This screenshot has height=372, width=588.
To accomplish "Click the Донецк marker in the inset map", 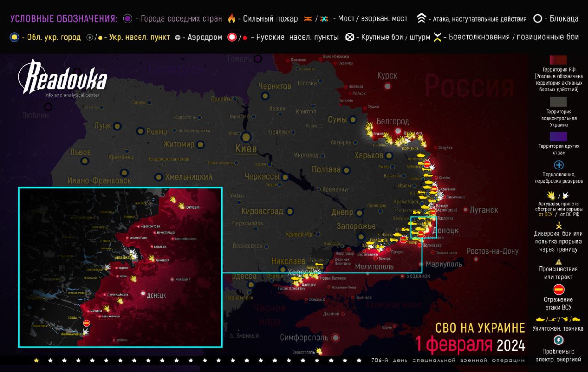I will click(x=143, y=293).
